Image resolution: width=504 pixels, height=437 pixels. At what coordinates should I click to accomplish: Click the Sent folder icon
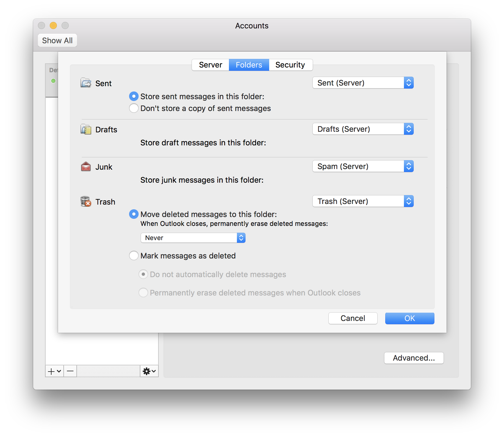point(86,83)
